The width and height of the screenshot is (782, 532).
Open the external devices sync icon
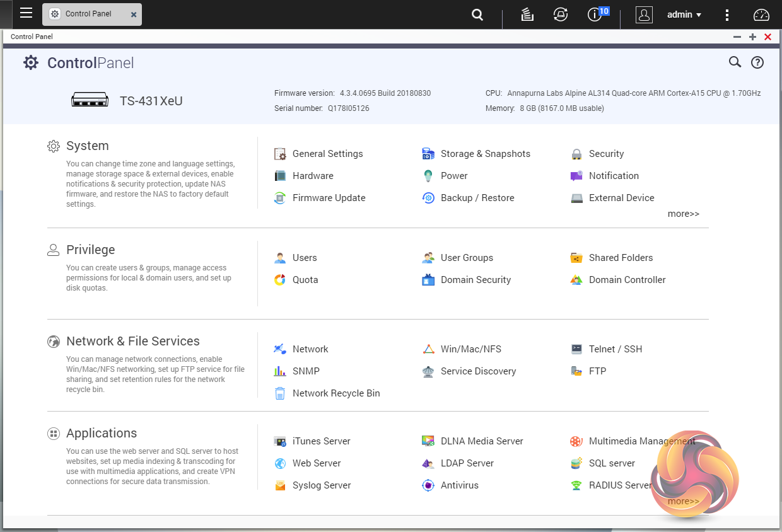point(560,14)
